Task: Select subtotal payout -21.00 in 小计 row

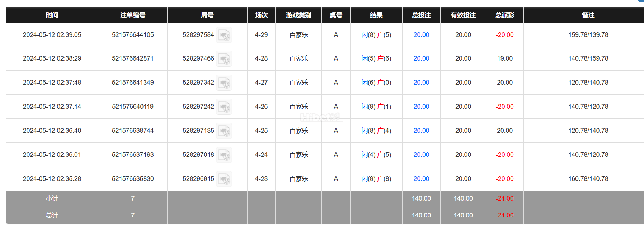Action: 505,198
